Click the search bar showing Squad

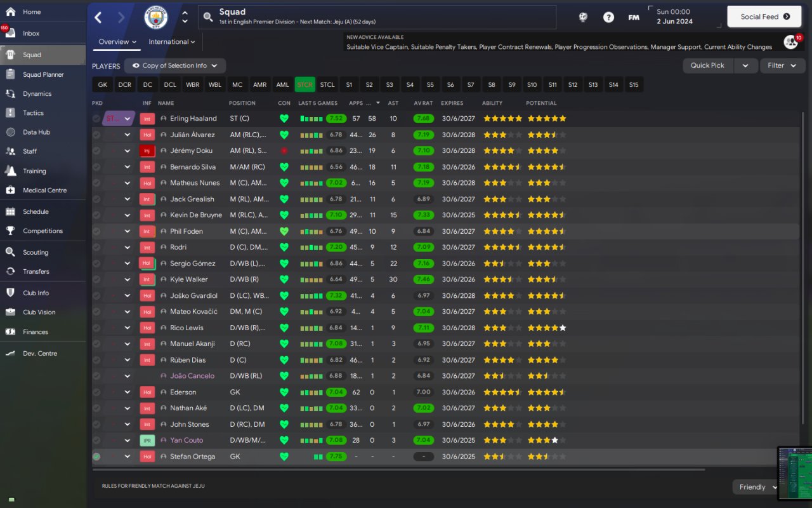click(377, 17)
